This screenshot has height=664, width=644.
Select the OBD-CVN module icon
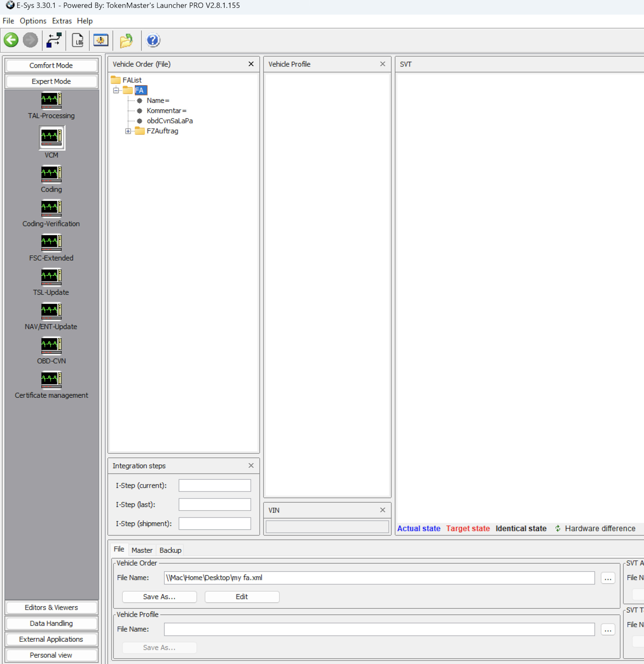click(51, 345)
